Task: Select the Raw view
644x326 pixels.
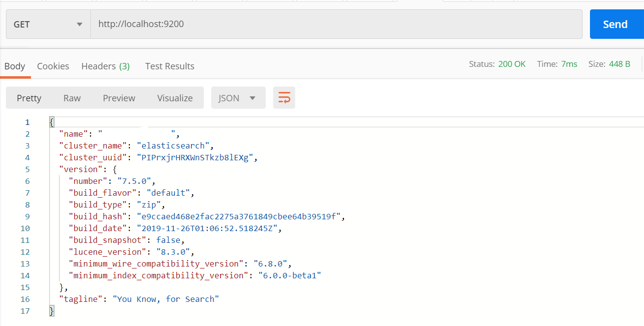Action: point(72,98)
